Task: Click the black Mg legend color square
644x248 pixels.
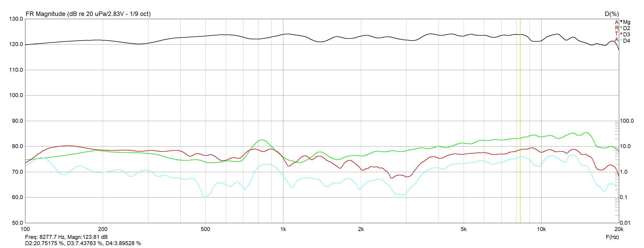Action: click(621, 21)
